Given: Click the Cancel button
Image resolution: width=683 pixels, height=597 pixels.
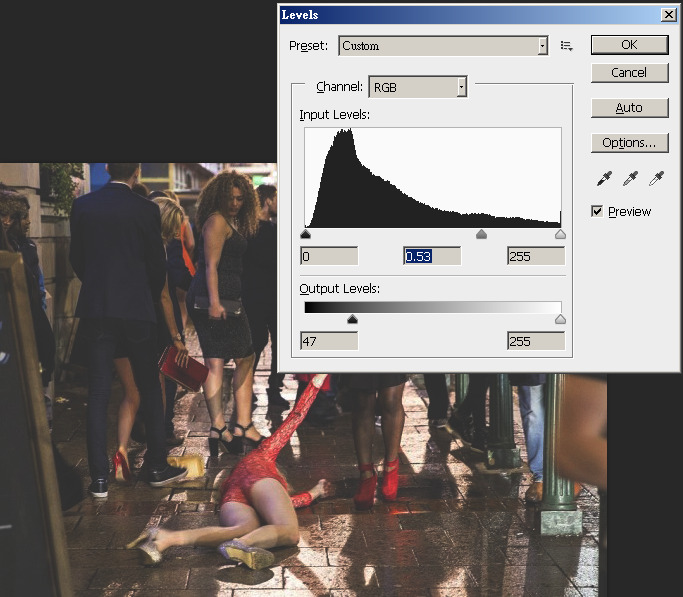Looking at the screenshot, I should coord(629,73).
